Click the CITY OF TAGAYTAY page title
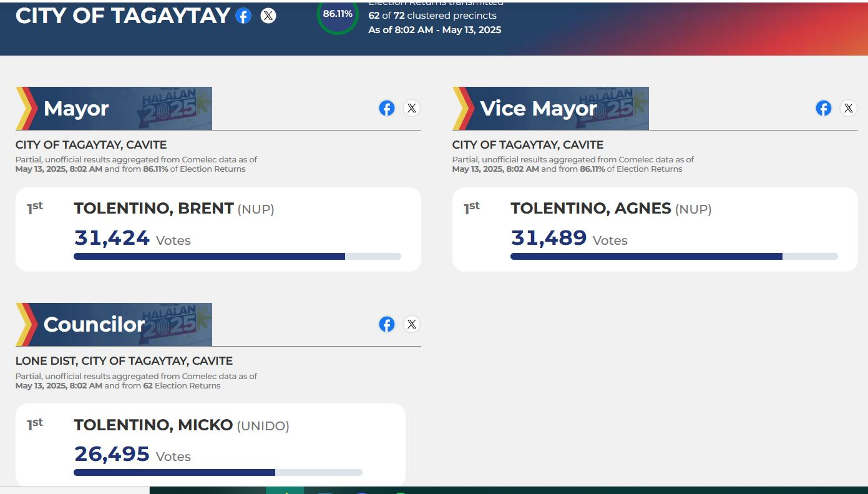Screen dimensions: 868x494 click(123, 16)
